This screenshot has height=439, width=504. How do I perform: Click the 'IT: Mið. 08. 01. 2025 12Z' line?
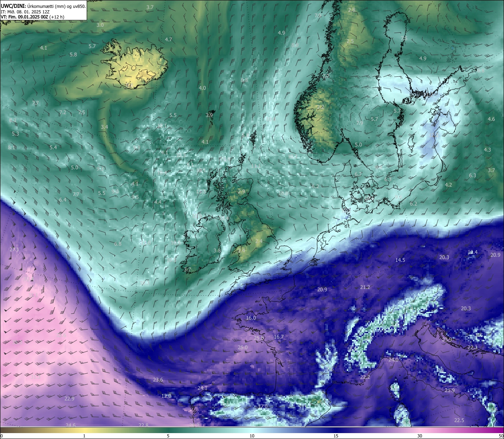tap(25, 11)
